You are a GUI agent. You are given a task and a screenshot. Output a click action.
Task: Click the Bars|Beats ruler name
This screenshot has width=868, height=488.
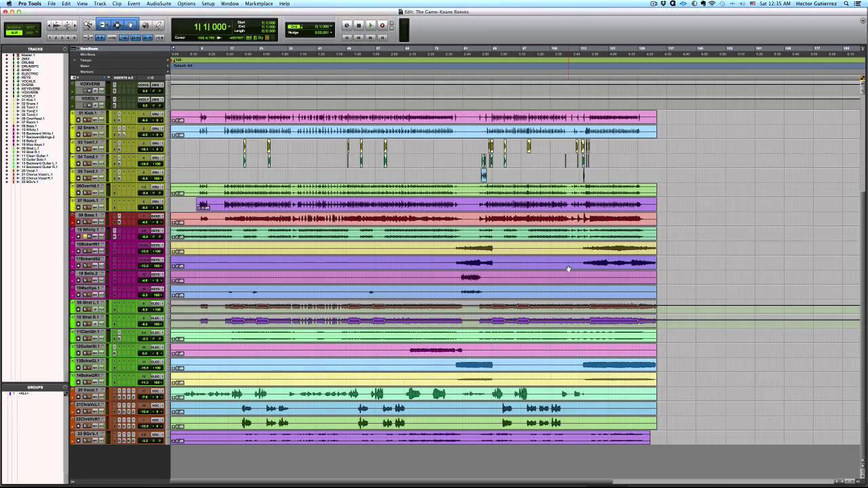click(x=89, y=49)
